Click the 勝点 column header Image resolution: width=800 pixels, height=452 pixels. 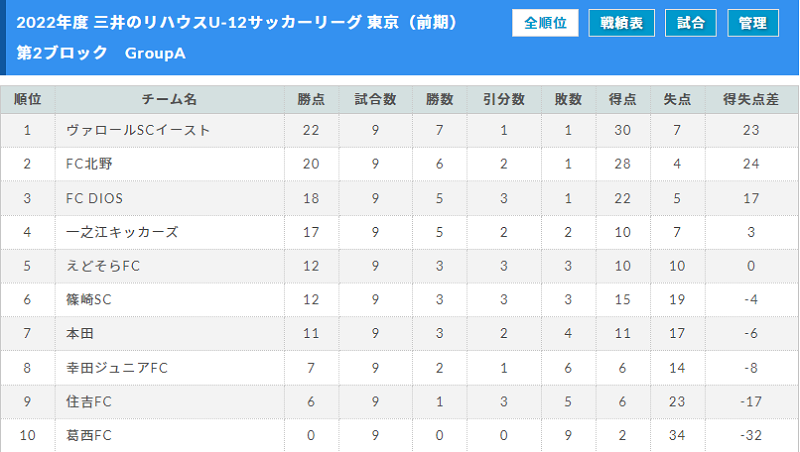click(311, 99)
